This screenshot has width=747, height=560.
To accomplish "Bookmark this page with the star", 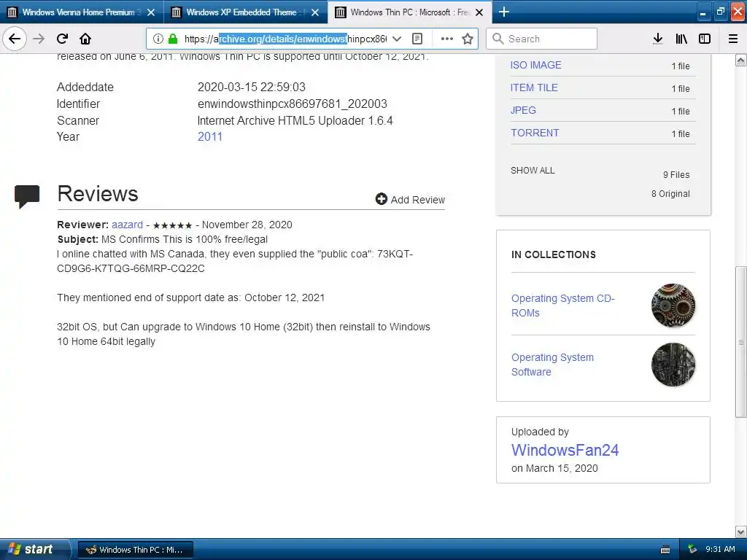I will point(468,39).
